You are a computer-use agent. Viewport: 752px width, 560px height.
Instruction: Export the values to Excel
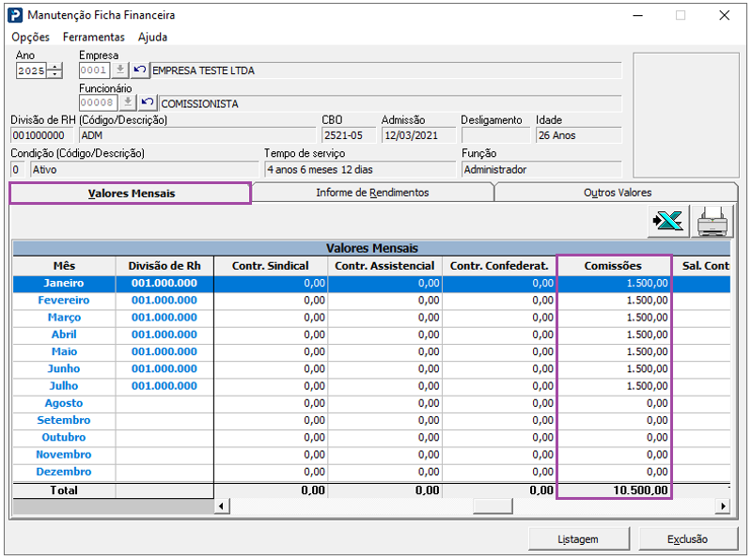(x=668, y=222)
